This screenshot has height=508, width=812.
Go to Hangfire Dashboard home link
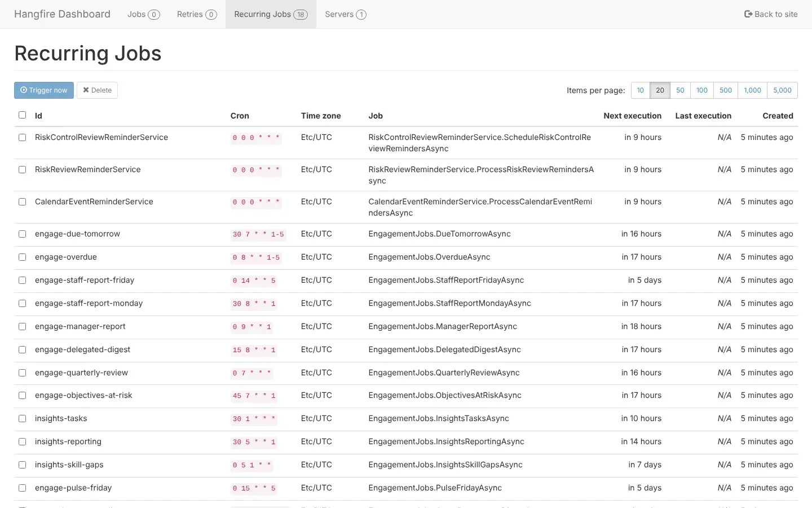(x=62, y=14)
